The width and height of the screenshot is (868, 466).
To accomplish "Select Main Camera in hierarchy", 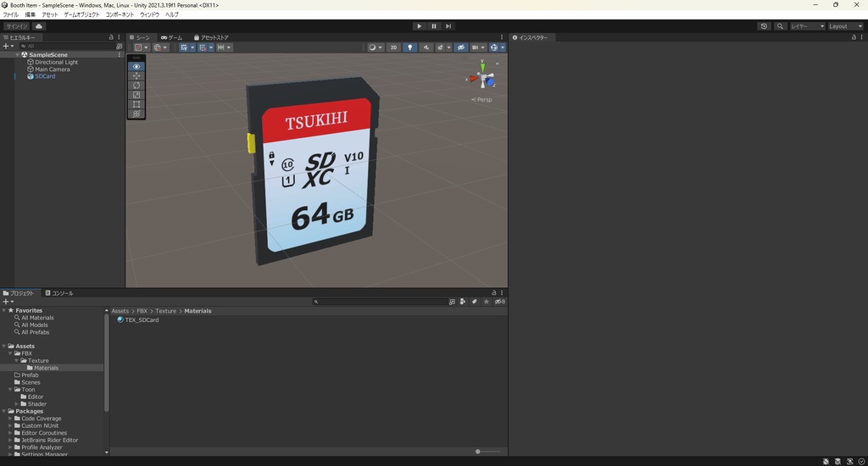I will click(x=52, y=69).
